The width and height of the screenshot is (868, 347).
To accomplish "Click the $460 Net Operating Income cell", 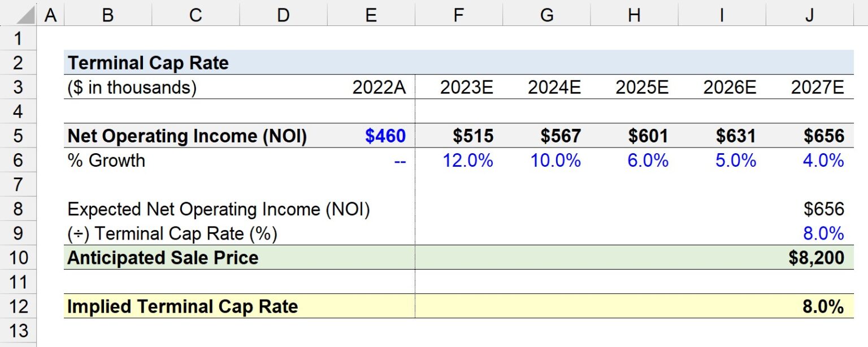I will point(389,136).
